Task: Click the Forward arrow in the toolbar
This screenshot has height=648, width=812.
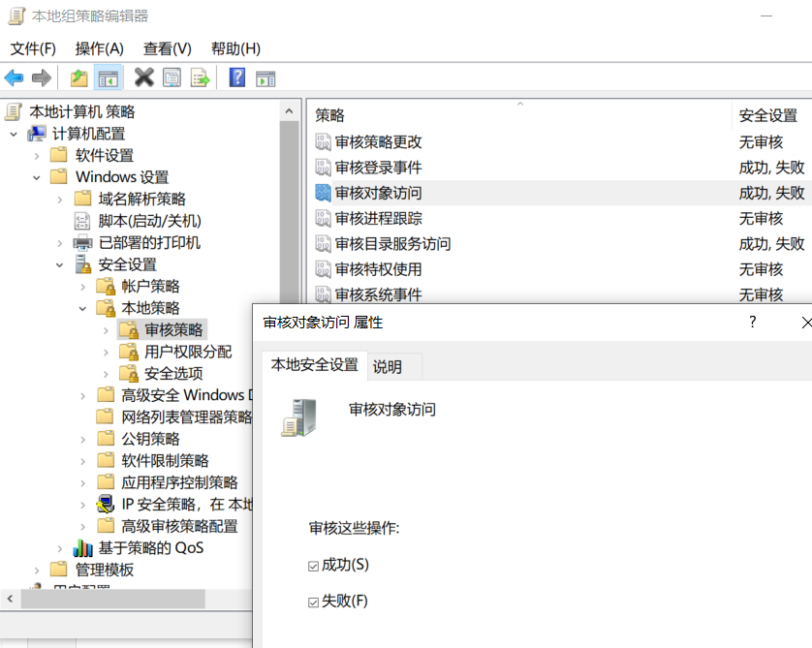Action: pos(42,78)
